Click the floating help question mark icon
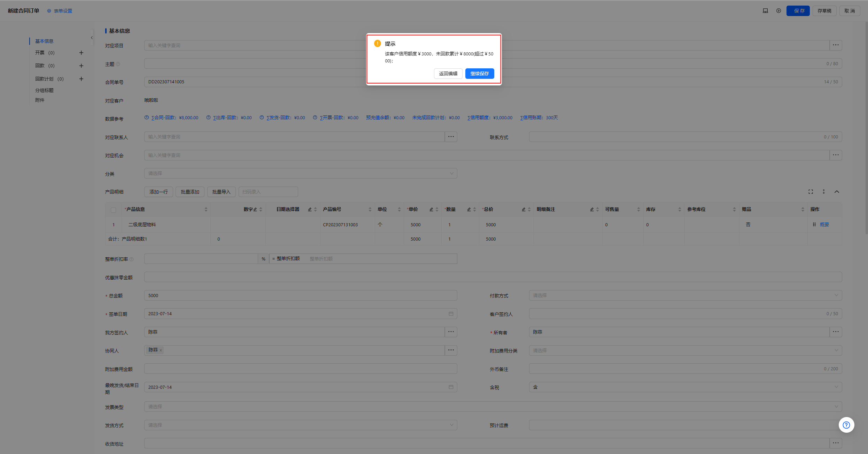This screenshot has height=454, width=868. pyautogui.click(x=846, y=425)
